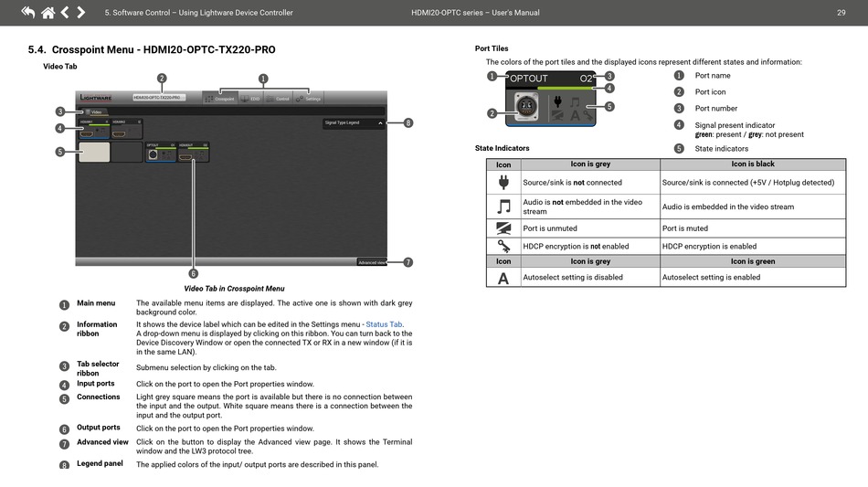The width and height of the screenshot is (868, 487).
Task: Click the O2 port number on the large tile
Action: coord(586,79)
